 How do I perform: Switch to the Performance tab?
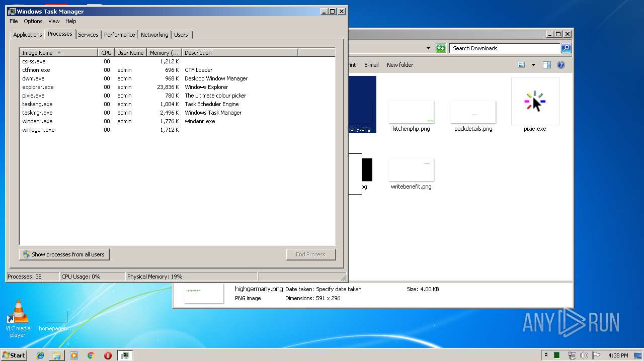pyautogui.click(x=119, y=35)
